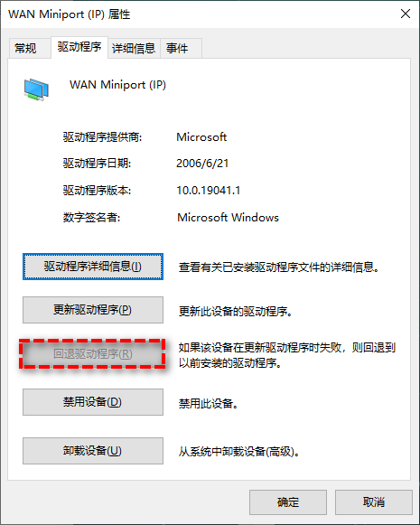Click the WAN Miniport (IP) device name text

tap(117, 85)
